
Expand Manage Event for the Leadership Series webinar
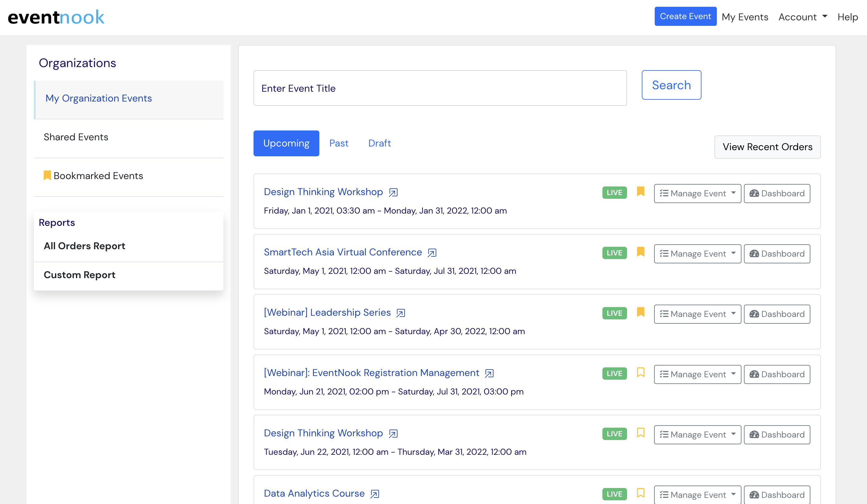pyautogui.click(x=697, y=314)
